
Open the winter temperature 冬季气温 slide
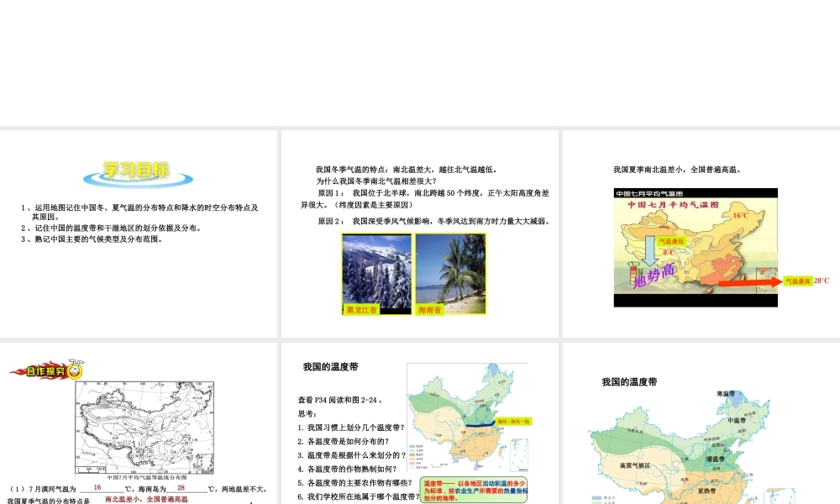(x=420, y=234)
